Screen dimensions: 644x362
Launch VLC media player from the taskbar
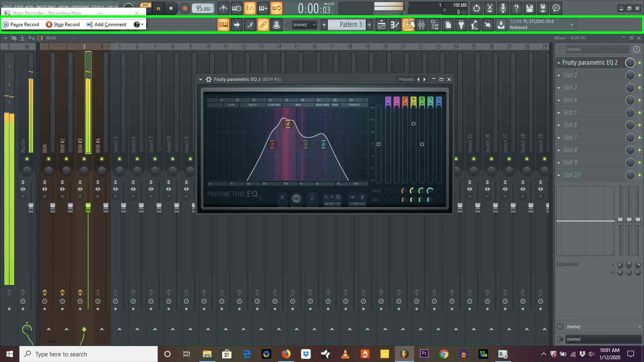[x=345, y=354]
